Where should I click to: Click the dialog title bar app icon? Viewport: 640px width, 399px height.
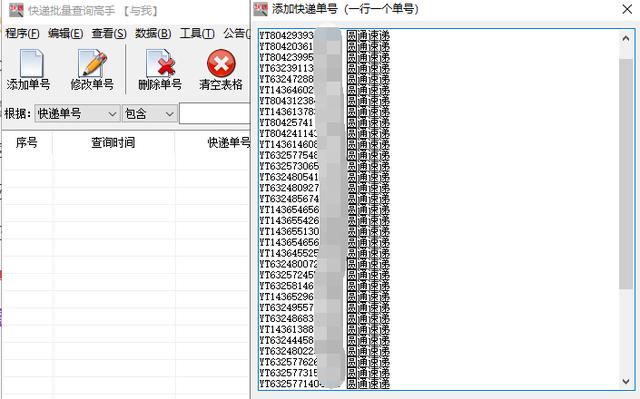260,9
